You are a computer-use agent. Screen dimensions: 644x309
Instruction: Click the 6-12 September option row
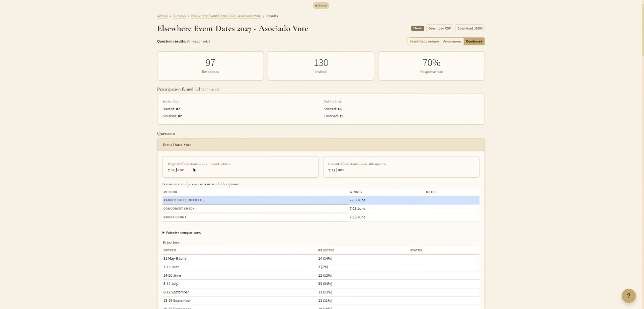coord(321,292)
